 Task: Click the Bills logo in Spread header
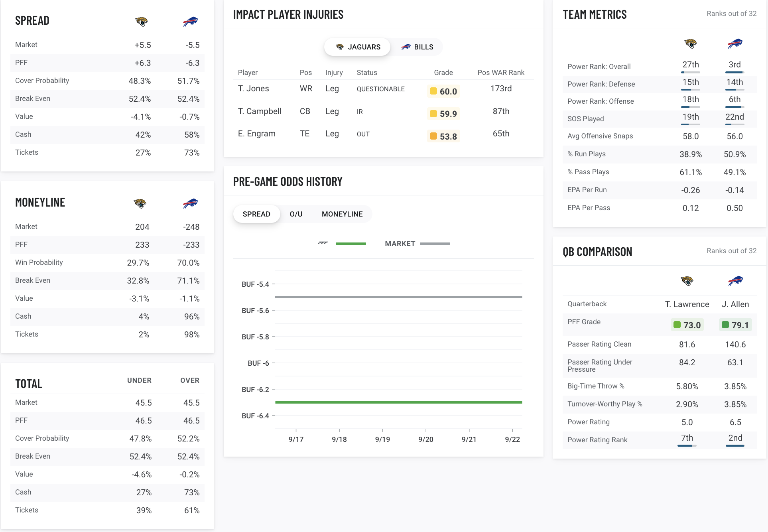pyautogui.click(x=190, y=22)
